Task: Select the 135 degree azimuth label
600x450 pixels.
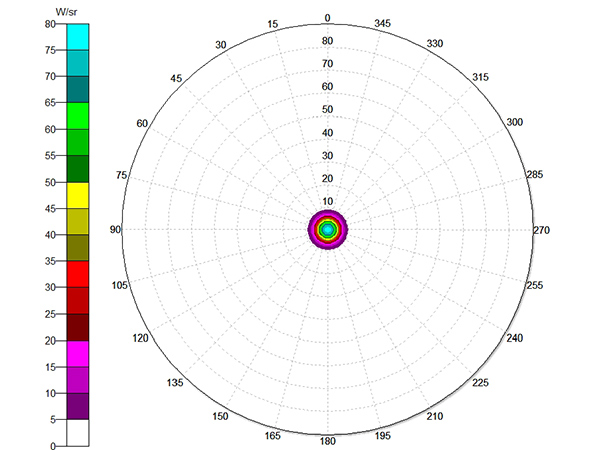Action: point(175,382)
